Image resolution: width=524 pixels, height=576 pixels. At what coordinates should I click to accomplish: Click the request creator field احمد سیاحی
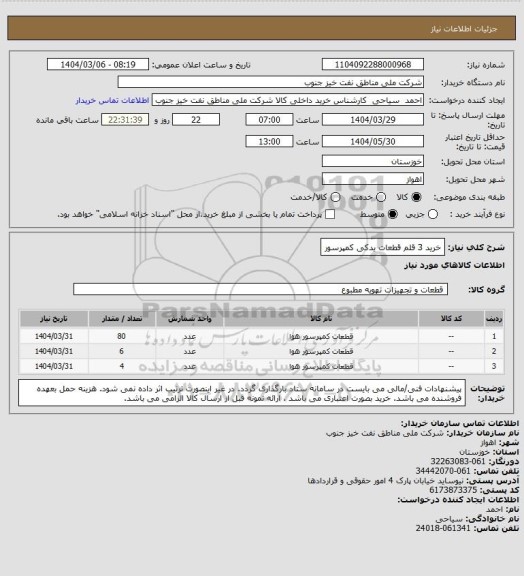tap(288, 100)
